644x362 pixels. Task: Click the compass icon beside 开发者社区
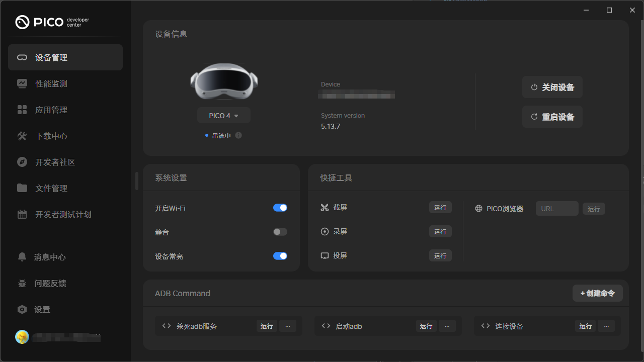22,162
